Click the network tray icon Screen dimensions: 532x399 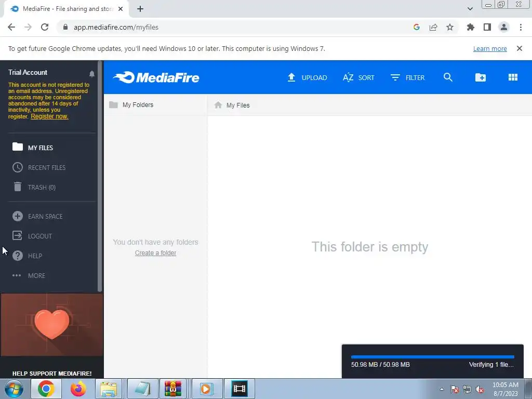pos(467,389)
